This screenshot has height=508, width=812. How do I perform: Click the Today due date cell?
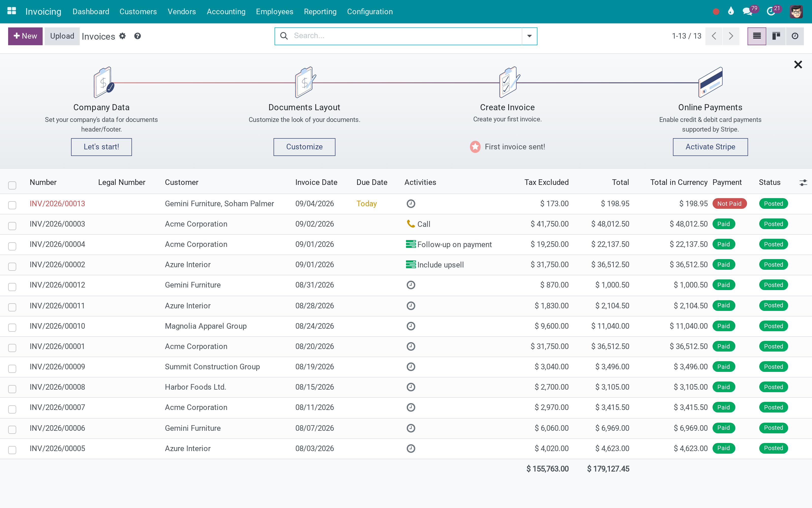(x=366, y=204)
